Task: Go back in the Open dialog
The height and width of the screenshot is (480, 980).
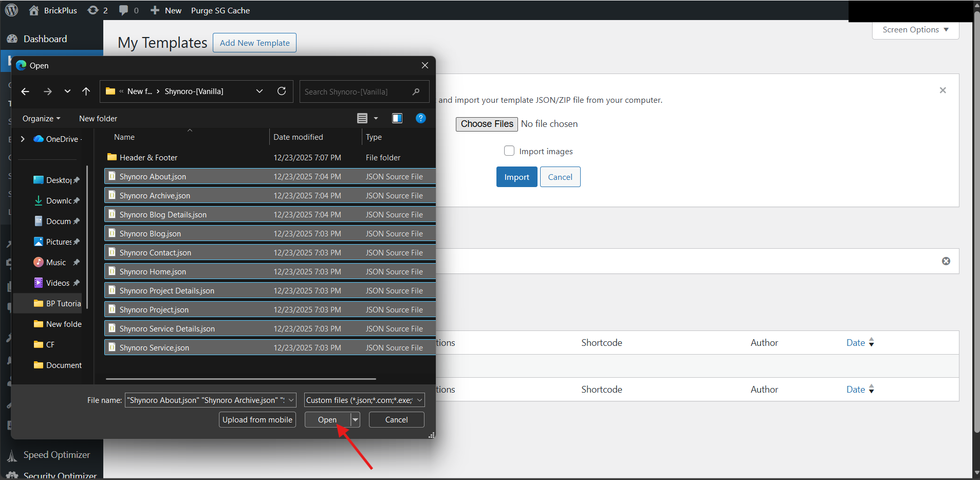Action: pyautogui.click(x=25, y=91)
